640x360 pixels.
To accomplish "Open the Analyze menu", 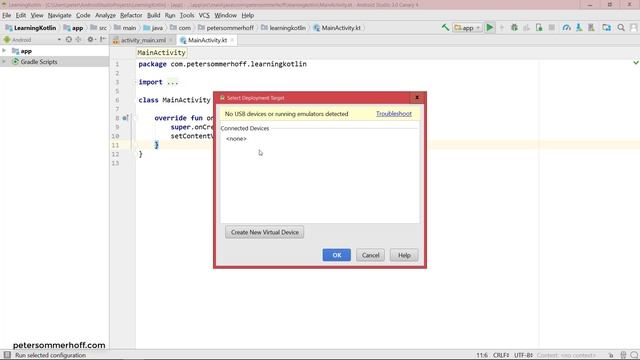I will tap(105, 15).
